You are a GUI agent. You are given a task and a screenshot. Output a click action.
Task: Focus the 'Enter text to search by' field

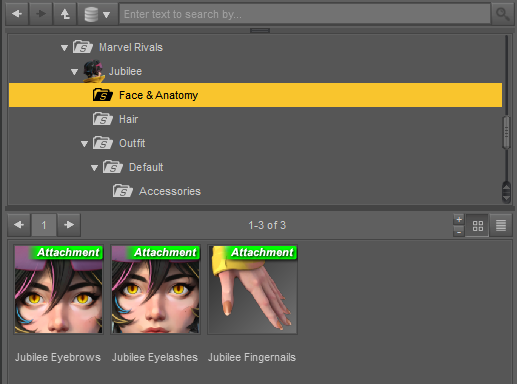pos(305,14)
